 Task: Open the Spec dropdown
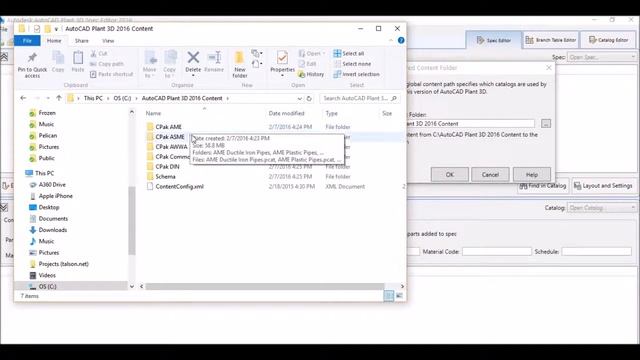601,57
